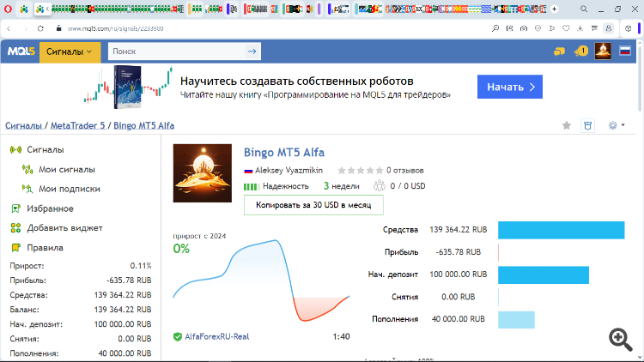The image size is (644, 362).
Task: Open Избранное in the sidebar
Action: click(50, 208)
